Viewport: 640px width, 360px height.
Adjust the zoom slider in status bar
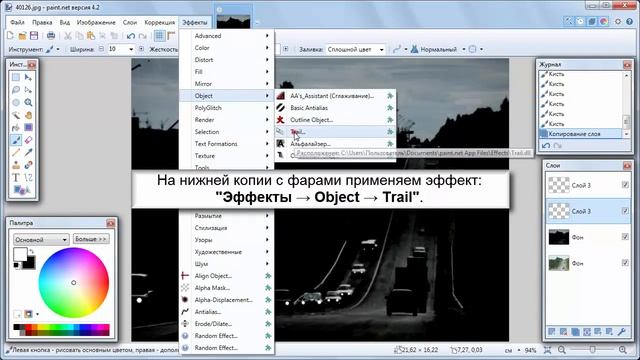coord(592,350)
